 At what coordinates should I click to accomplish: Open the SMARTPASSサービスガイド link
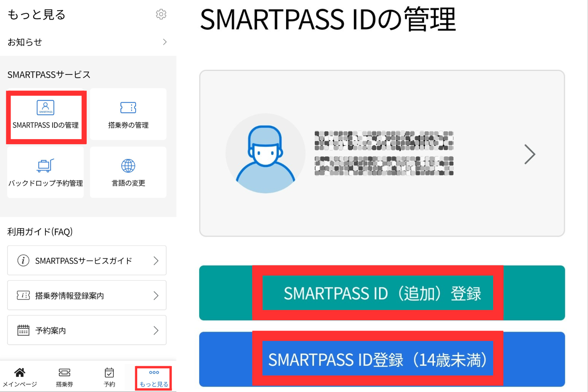(83, 260)
